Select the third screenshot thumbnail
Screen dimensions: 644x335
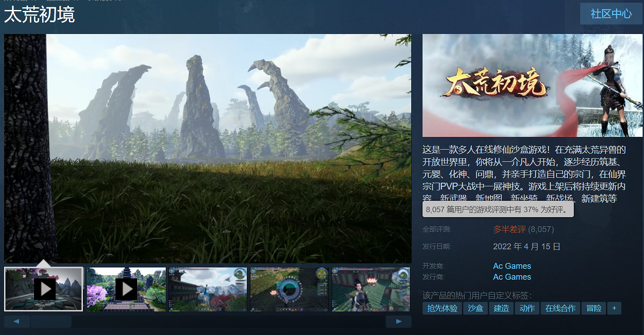click(207, 289)
